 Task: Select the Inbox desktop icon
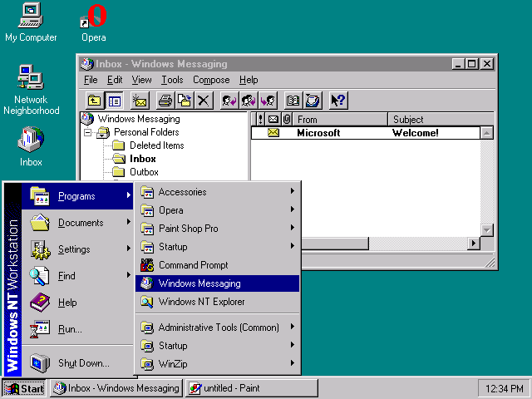pos(31,146)
